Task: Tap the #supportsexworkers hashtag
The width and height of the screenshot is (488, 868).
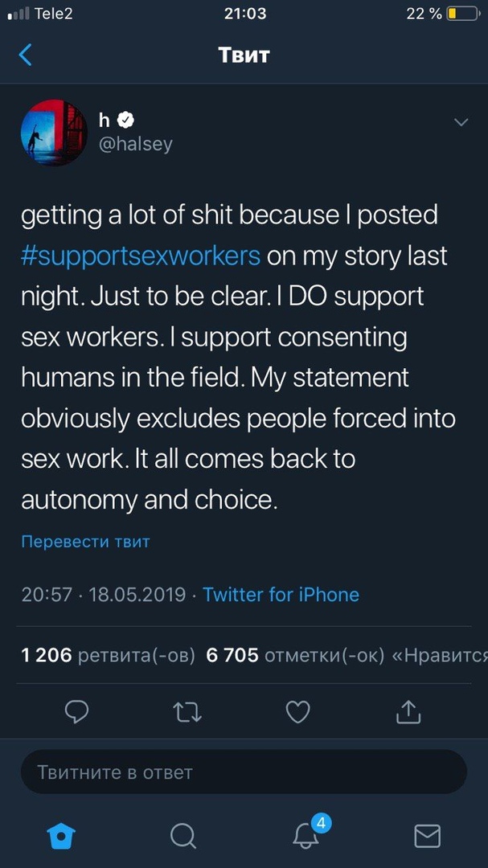Action: tap(140, 256)
